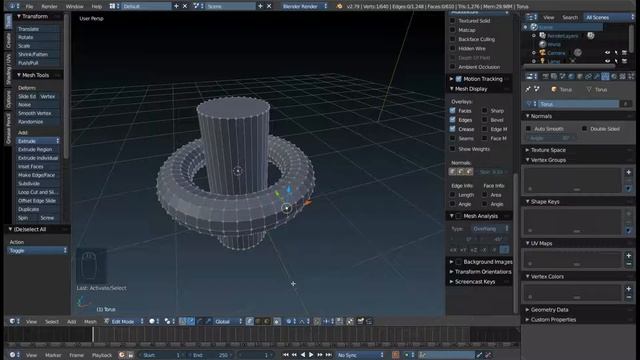The width and height of the screenshot is (640, 360).
Task: Jump to the timeline's first frame
Action: [286, 355]
